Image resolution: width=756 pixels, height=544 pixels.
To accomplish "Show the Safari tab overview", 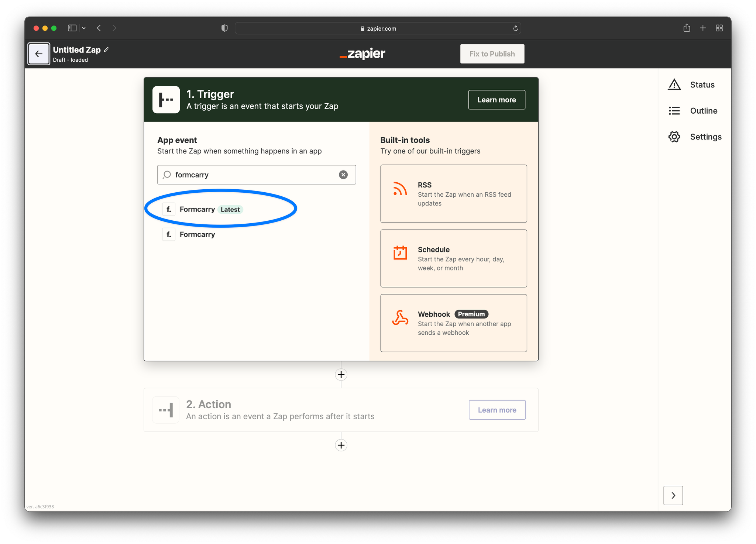I will [x=719, y=28].
